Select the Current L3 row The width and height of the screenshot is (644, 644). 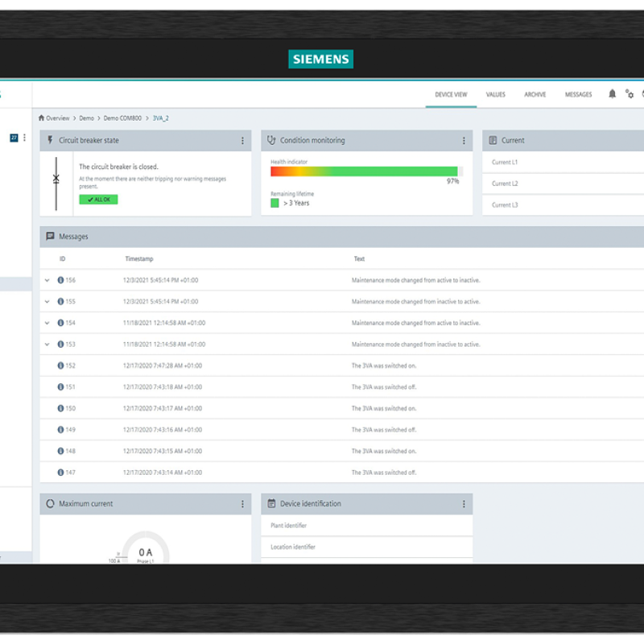(x=563, y=205)
